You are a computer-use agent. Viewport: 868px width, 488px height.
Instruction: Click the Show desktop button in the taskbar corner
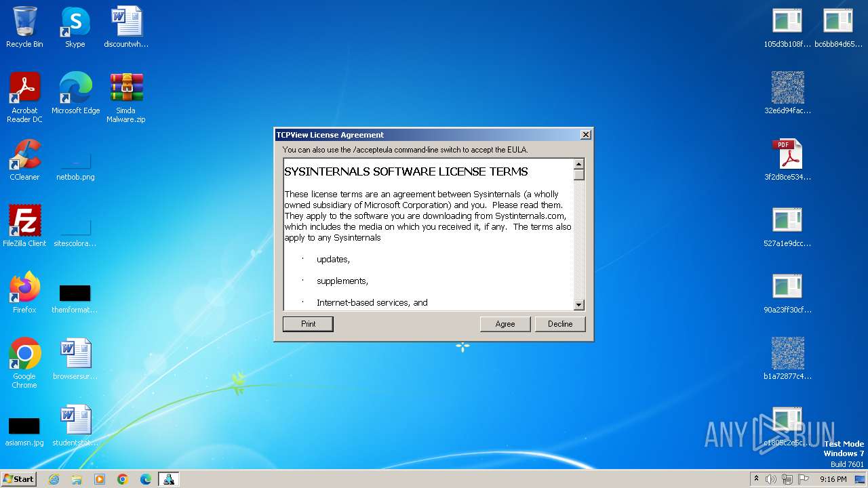pos(860,479)
